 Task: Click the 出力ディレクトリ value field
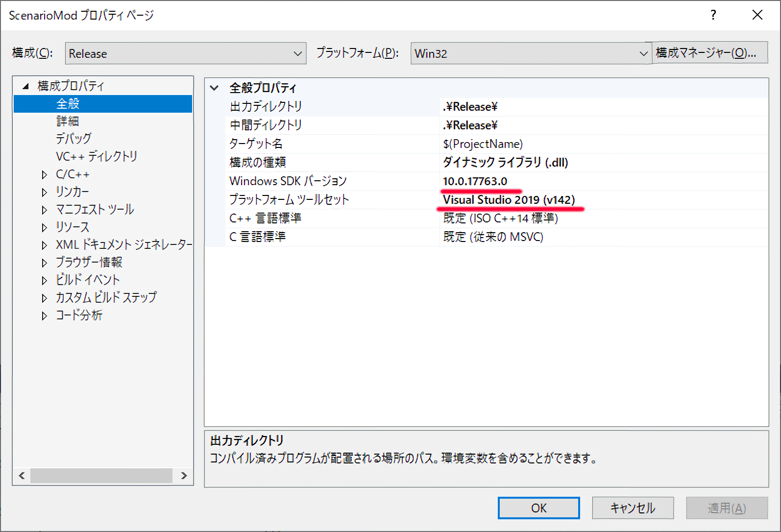[x=603, y=107]
